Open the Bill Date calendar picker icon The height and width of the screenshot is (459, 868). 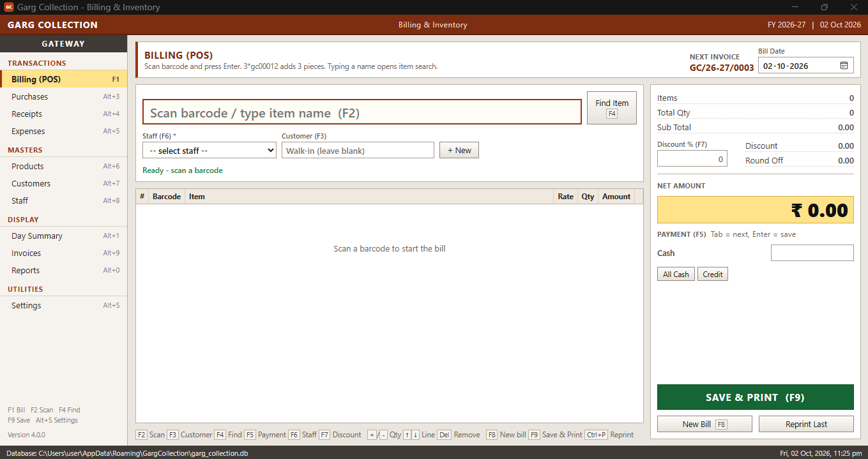pyautogui.click(x=844, y=66)
